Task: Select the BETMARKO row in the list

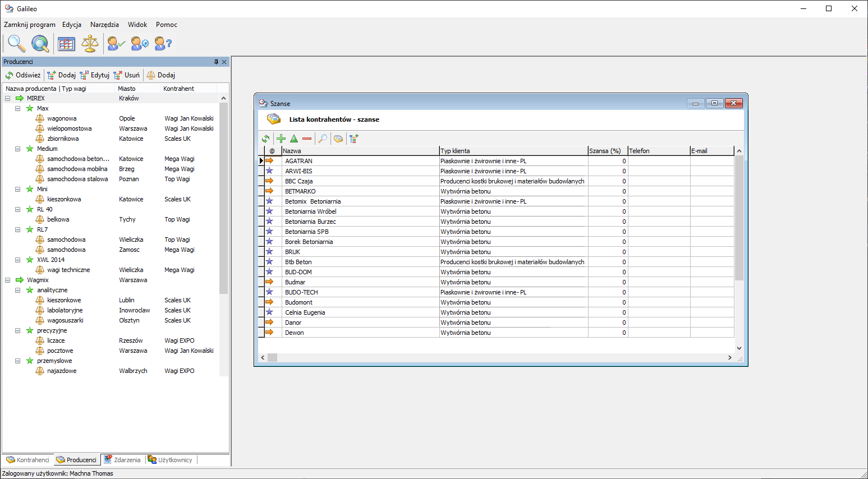Action: tap(300, 191)
